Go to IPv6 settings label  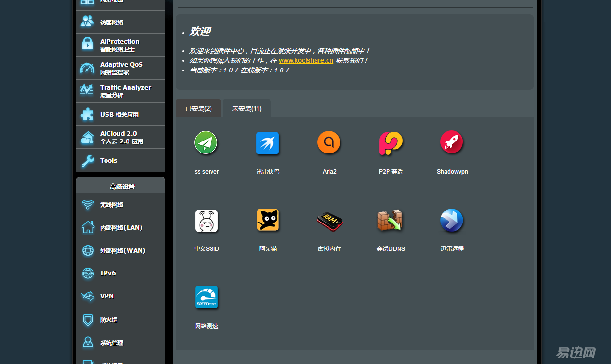[108, 273]
